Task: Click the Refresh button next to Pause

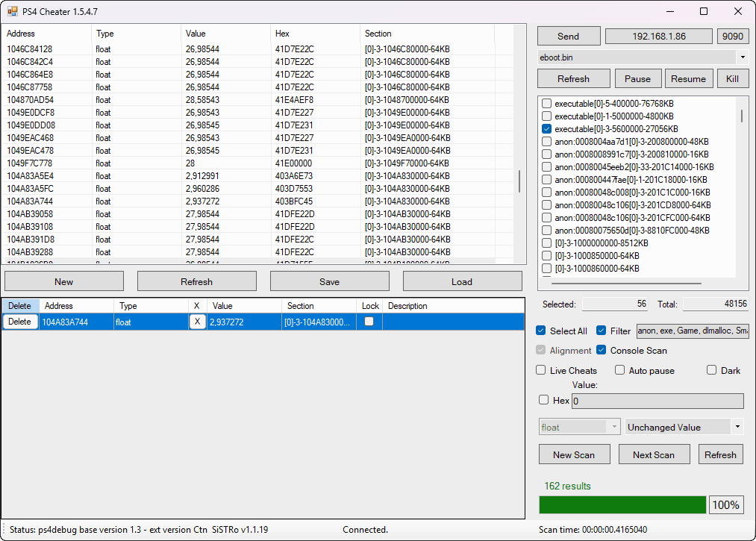Action: [573, 78]
